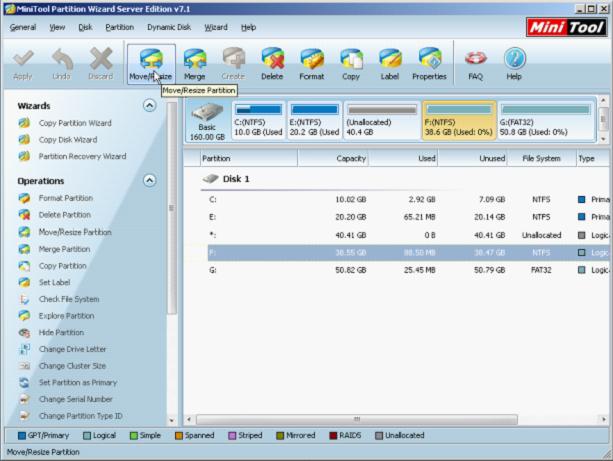Screen dimensions: 613x461
Task: Open the Wizard menu
Action: (216, 27)
